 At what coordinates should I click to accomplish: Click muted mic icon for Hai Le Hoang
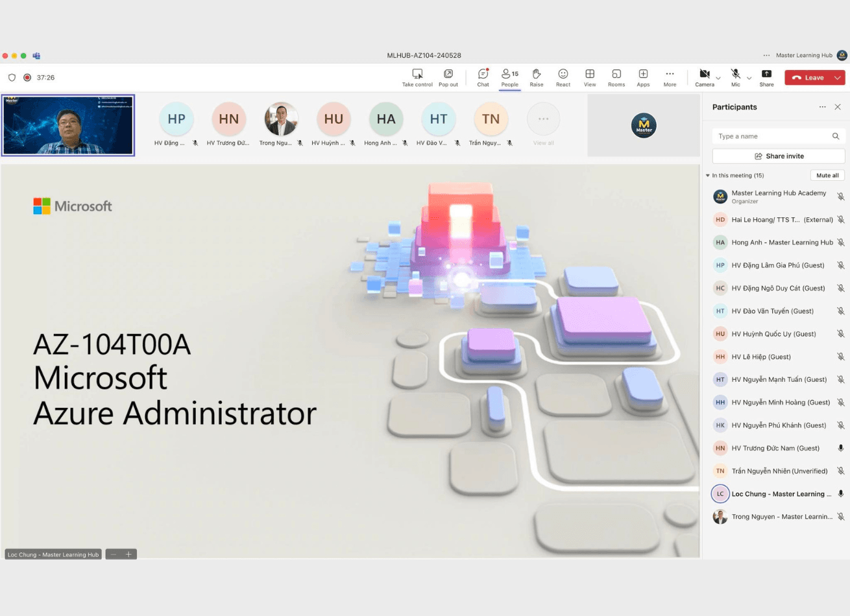tap(841, 220)
